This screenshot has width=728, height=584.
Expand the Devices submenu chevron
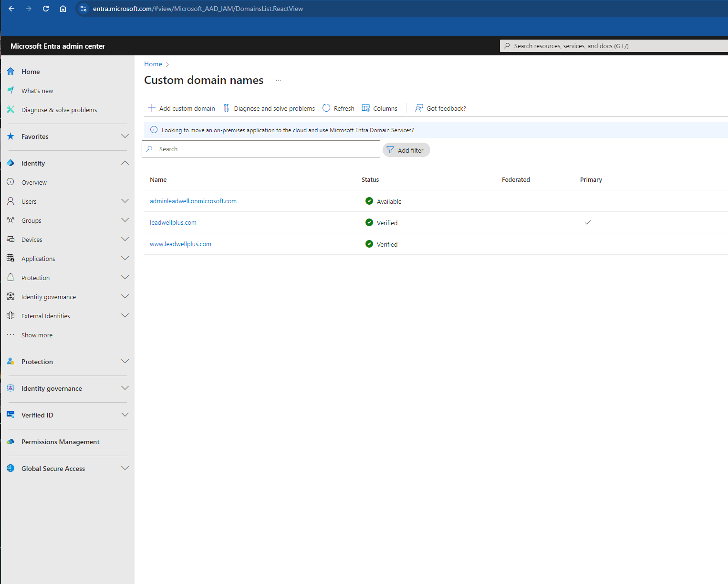pyautogui.click(x=125, y=239)
